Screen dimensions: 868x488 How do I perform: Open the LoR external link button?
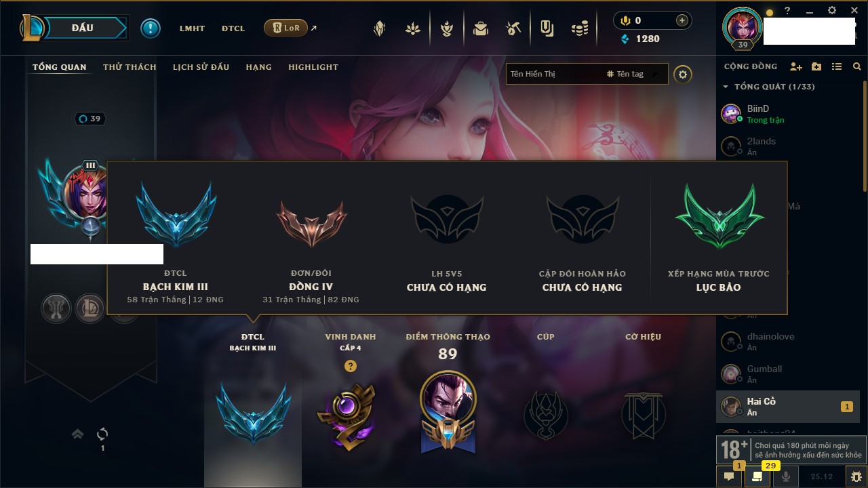tap(290, 28)
